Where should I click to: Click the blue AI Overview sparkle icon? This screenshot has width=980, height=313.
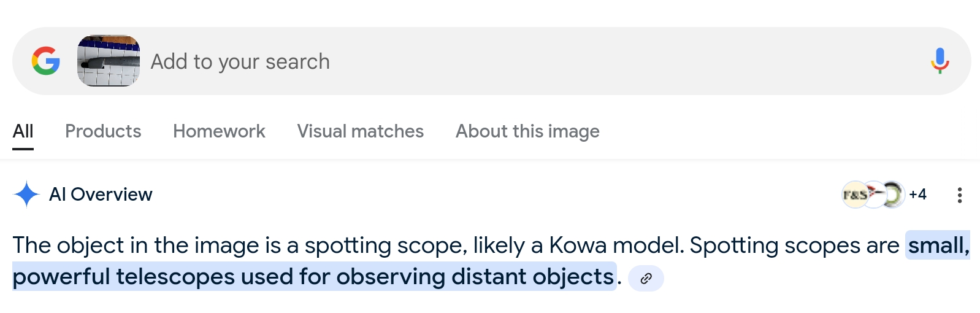click(x=26, y=195)
